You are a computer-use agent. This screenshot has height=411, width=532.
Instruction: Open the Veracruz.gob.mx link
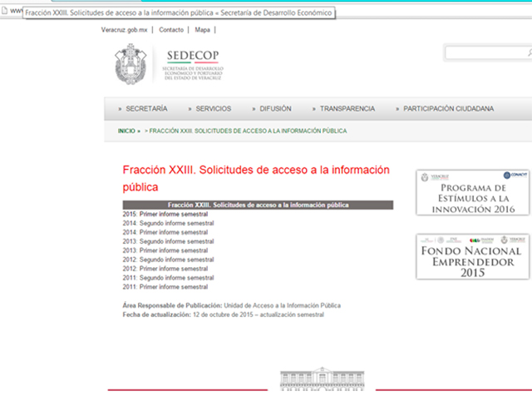125,30
